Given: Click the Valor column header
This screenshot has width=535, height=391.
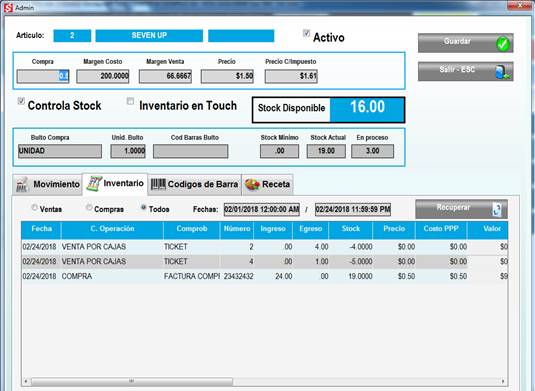Looking at the screenshot, I should (x=488, y=230).
